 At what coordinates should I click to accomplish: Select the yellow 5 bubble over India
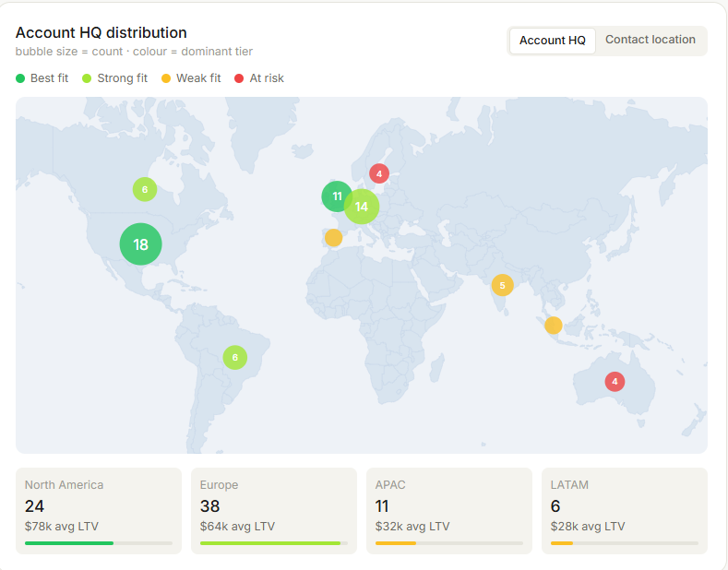502,285
